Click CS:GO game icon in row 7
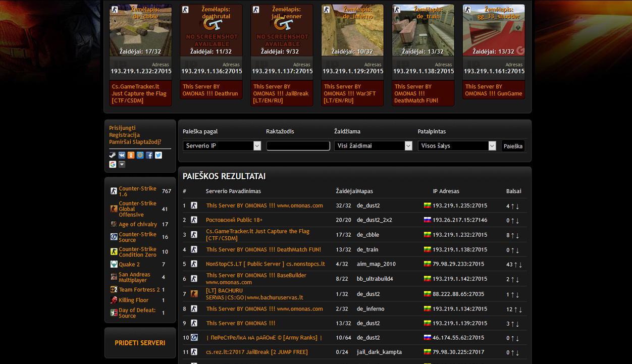Screen dimensions: 632x364 tap(194, 294)
